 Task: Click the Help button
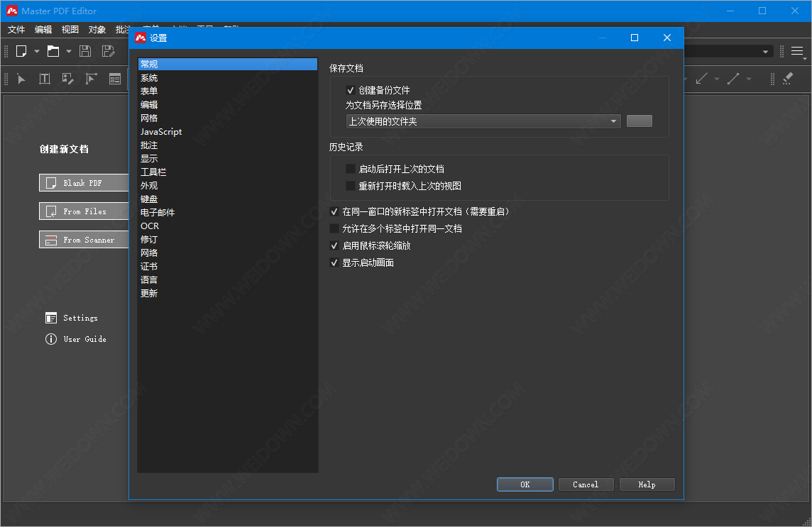[647, 484]
